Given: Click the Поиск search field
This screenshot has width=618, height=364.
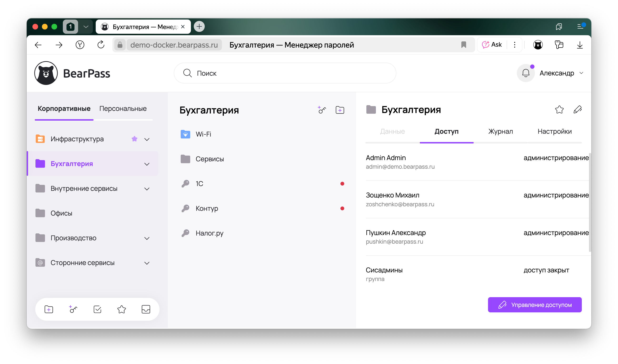Looking at the screenshot, I should pos(285,73).
